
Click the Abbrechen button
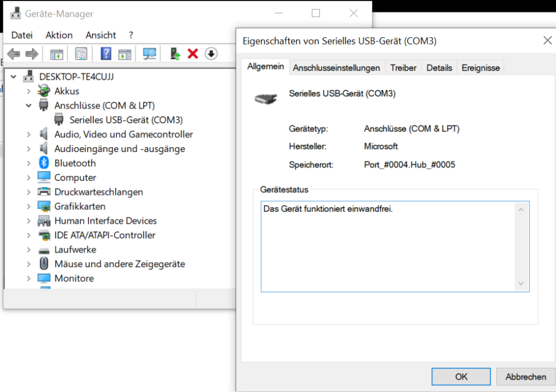525,376
